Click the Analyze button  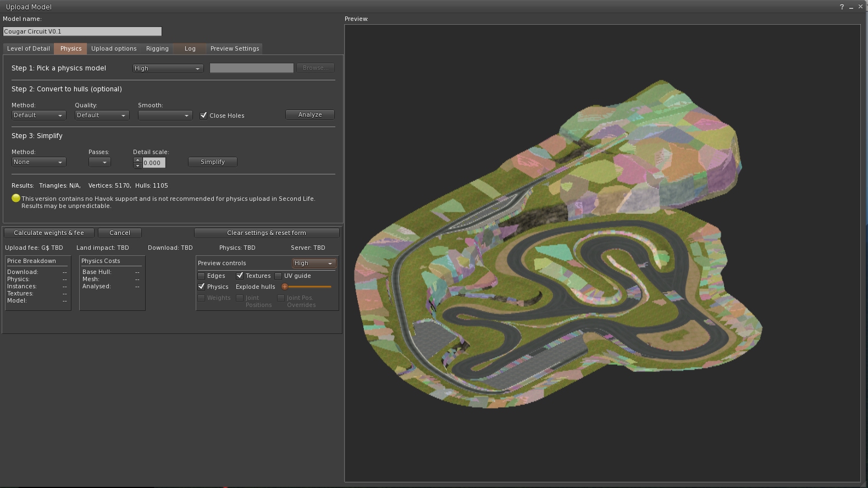point(310,114)
